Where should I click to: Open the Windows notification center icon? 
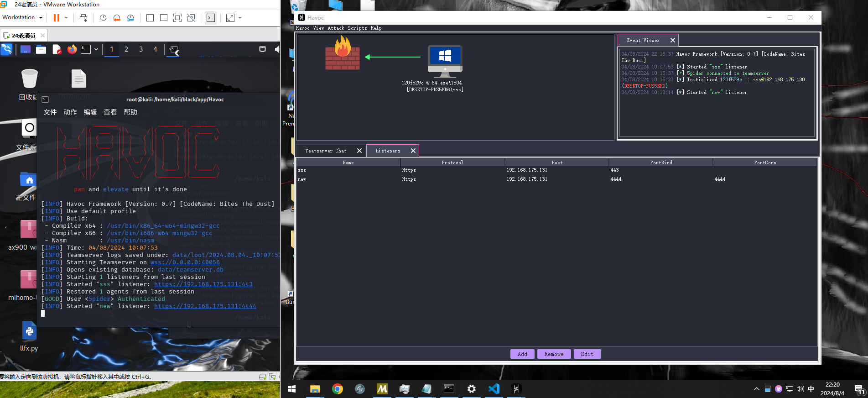click(x=859, y=389)
